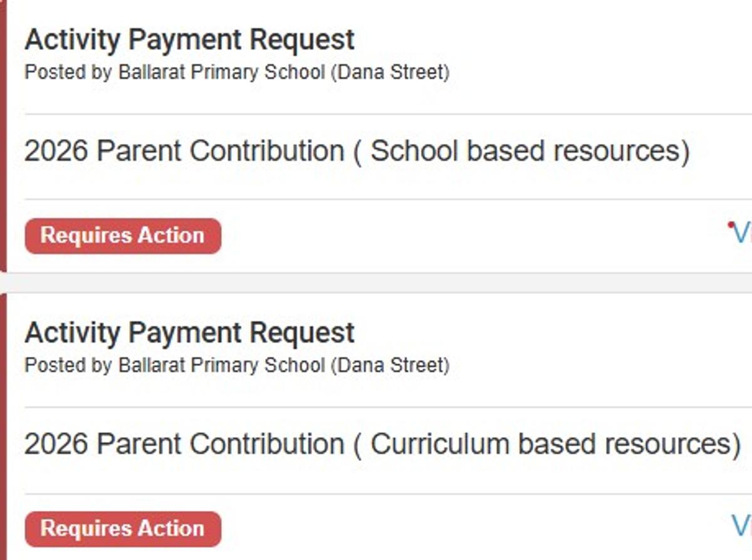Click red left border of School based resources card
752x560 pixels.
point(3,138)
